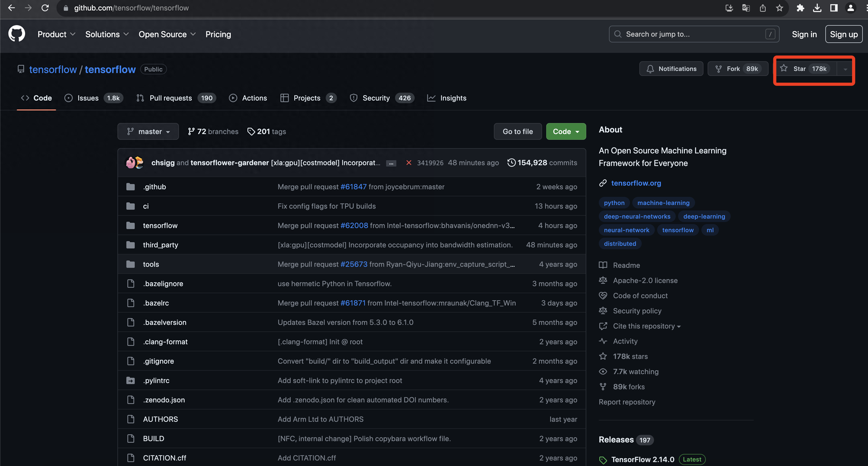The image size is (868, 466).
Task: Open the .bazelrc file
Action: tap(156, 303)
